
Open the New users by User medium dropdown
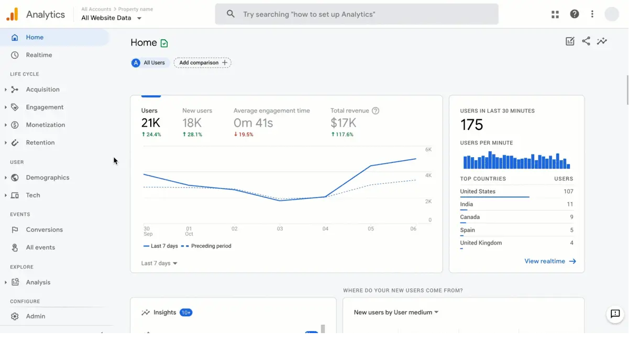point(396,312)
